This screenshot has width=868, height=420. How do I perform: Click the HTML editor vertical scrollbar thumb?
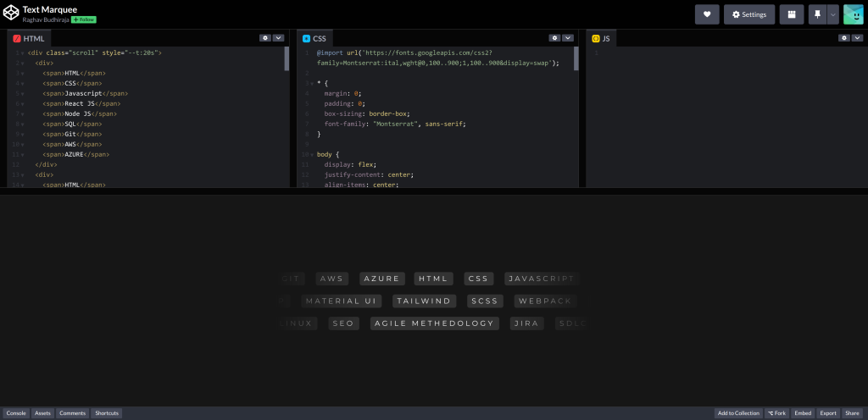[x=287, y=58]
